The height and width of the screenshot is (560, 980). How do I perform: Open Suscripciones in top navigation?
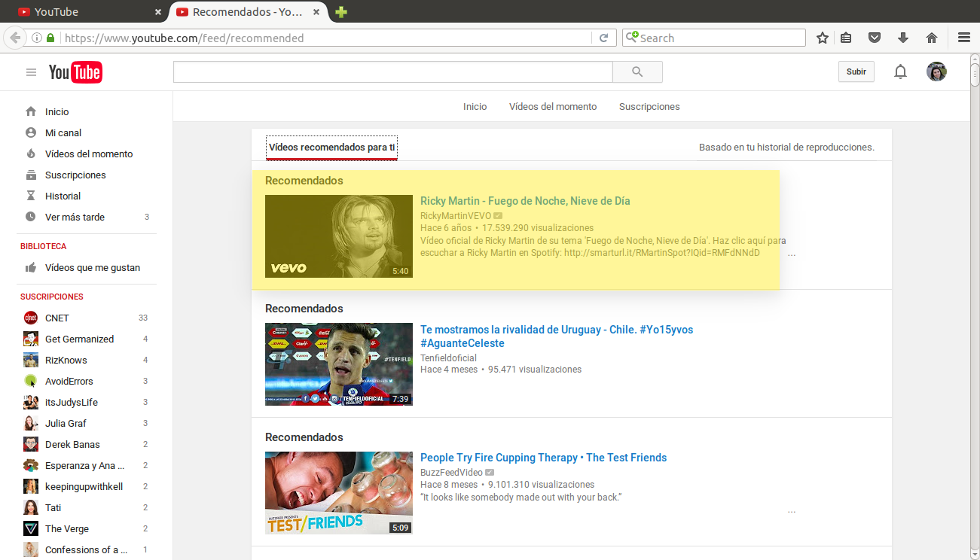click(649, 107)
